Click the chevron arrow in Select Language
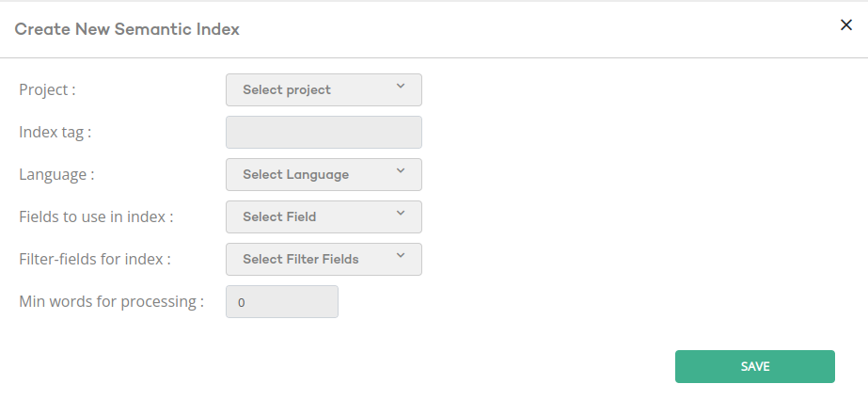Image resolution: width=868 pixels, height=400 pixels. pyautogui.click(x=401, y=171)
